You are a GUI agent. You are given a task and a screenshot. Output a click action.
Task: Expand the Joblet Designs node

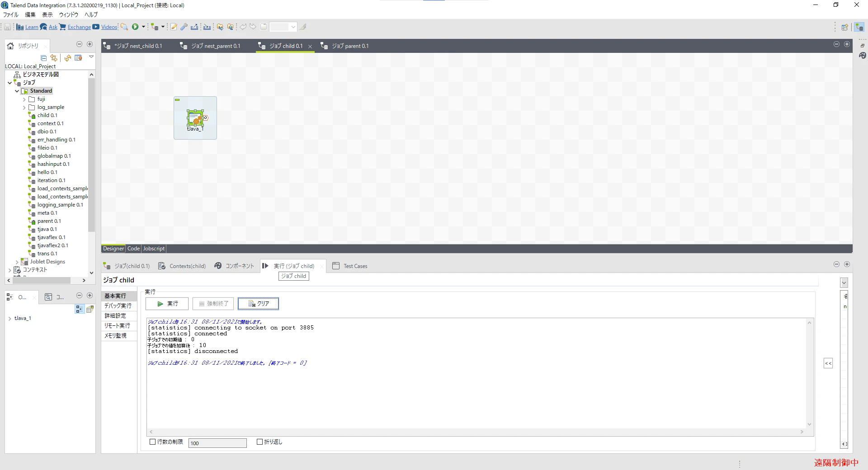(x=17, y=262)
